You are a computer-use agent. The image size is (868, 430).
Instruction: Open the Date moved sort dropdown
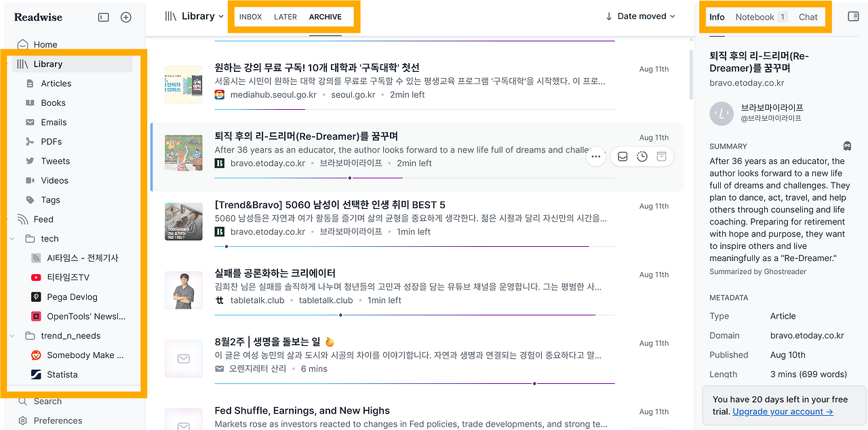[640, 16]
